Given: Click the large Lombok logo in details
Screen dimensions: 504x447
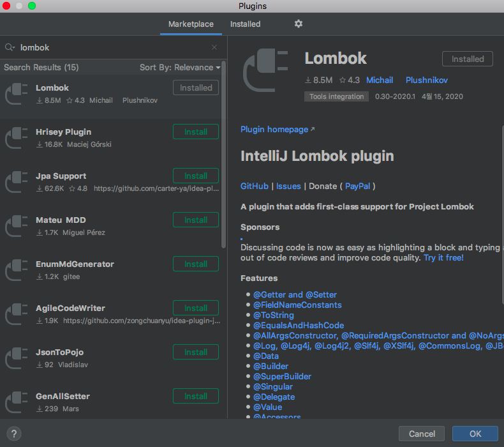Looking at the screenshot, I should coord(265,70).
